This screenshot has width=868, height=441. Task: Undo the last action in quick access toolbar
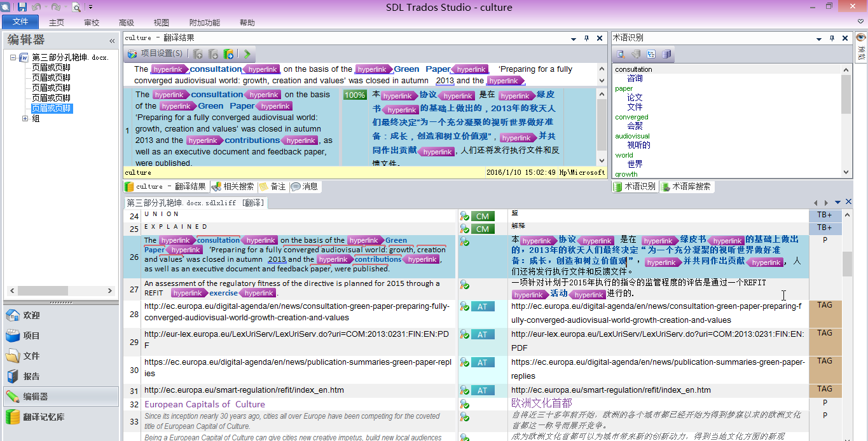38,7
